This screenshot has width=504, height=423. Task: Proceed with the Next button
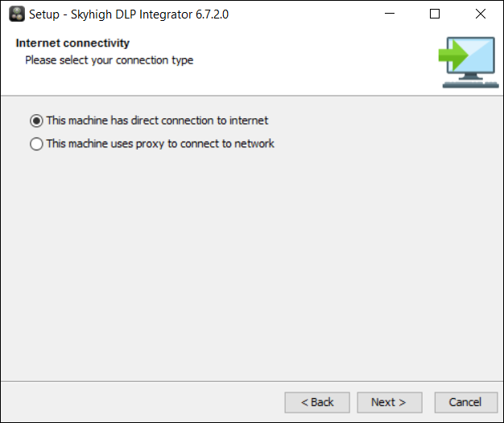388,402
